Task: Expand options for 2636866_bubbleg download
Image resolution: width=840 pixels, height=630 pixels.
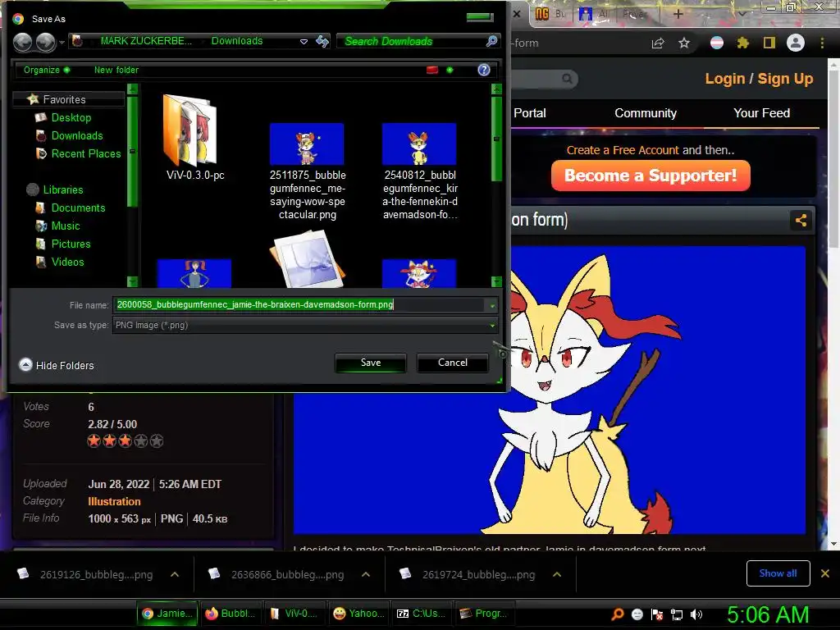Action: tap(366, 574)
